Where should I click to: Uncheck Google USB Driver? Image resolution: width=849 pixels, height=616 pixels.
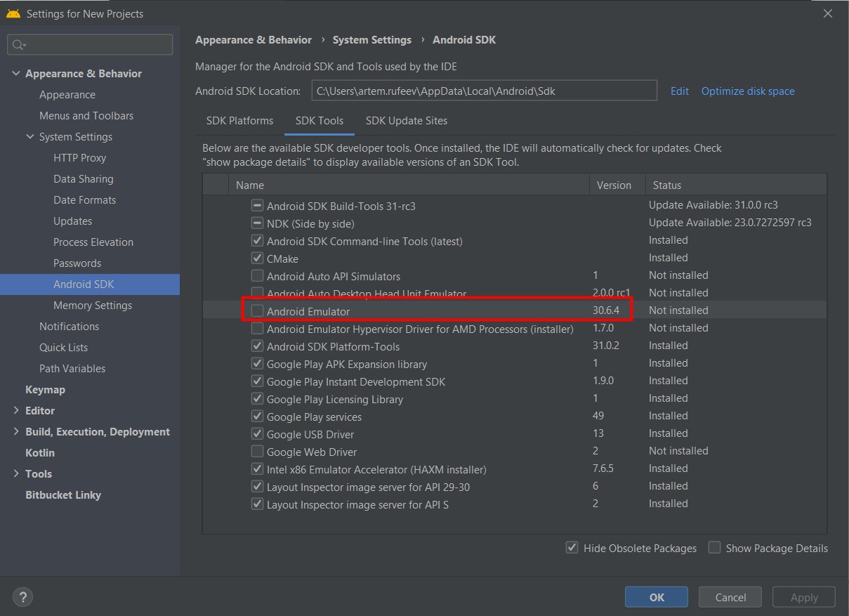258,434
